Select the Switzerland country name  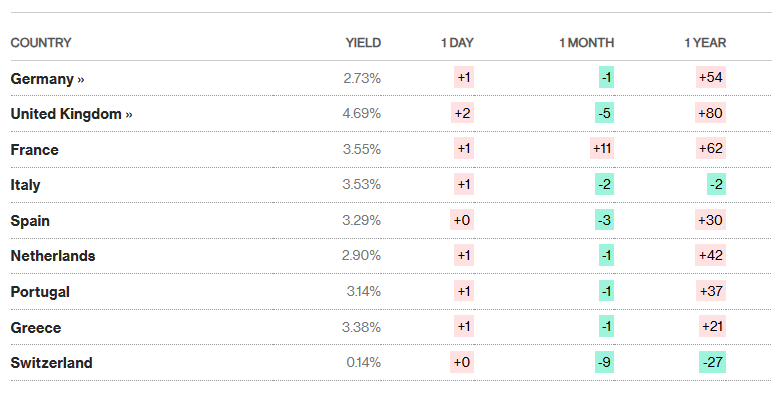click(51, 363)
